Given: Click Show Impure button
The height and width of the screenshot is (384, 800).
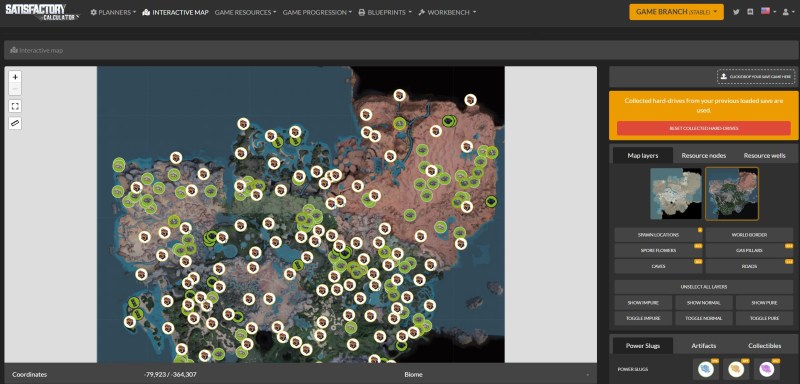Looking at the screenshot, I should 643,303.
